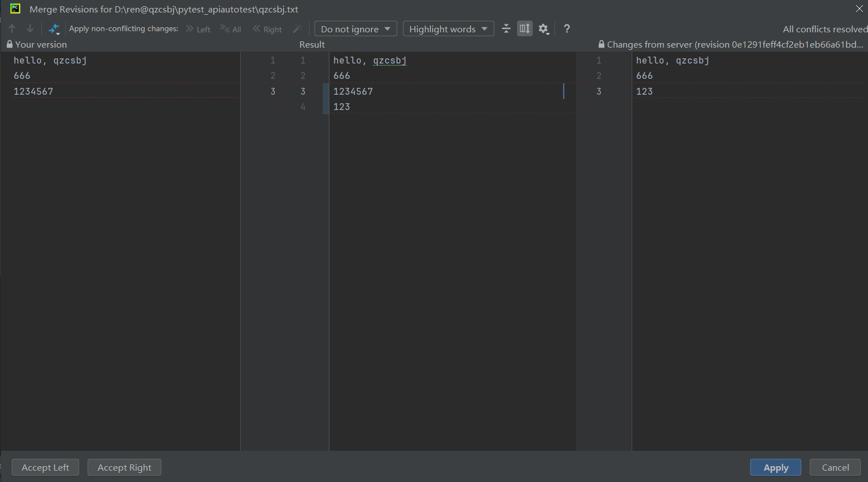Click the help question mark icon
This screenshot has width=868, height=482.
click(567, 28)
